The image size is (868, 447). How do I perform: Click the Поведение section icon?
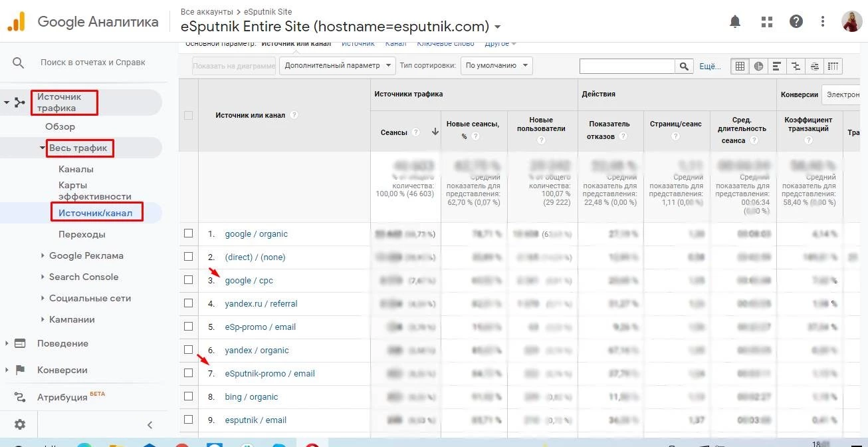coord(20,343)
